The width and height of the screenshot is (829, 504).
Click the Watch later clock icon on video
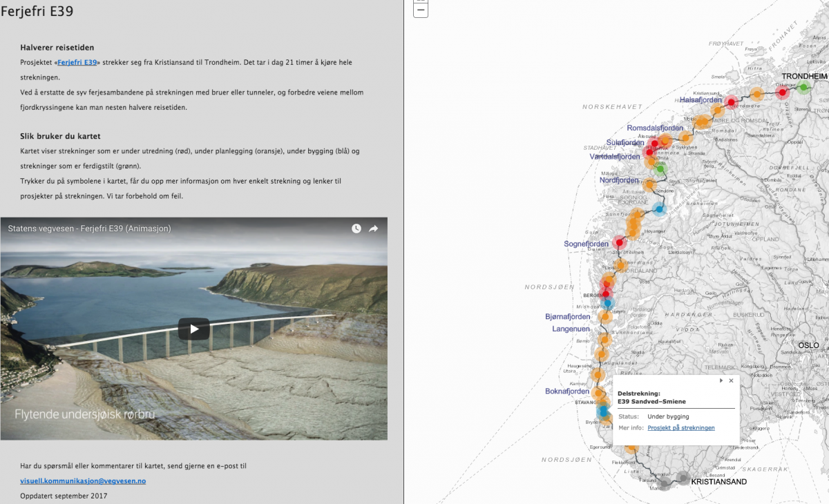click(356, 229)
